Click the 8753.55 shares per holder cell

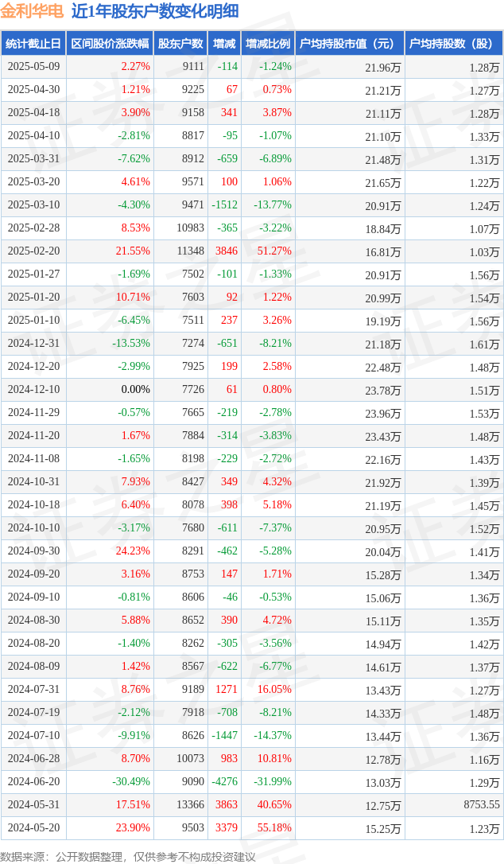[482, 804]
